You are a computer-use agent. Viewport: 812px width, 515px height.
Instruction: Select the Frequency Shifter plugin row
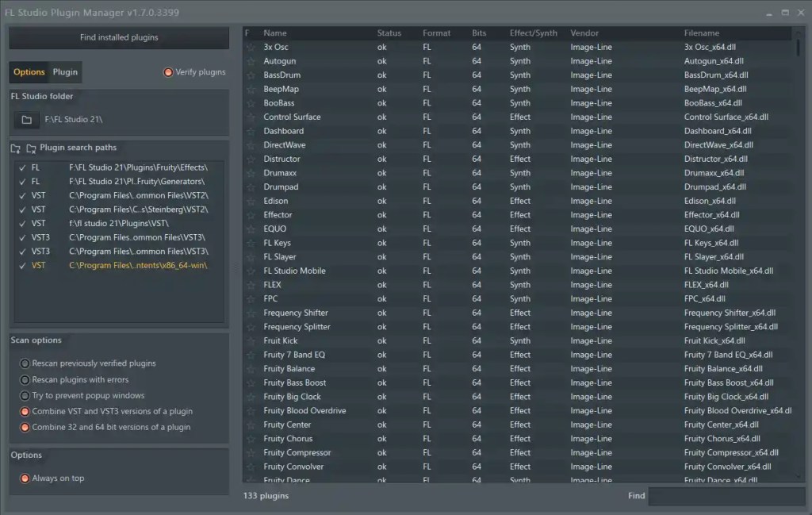coord(519,313)
